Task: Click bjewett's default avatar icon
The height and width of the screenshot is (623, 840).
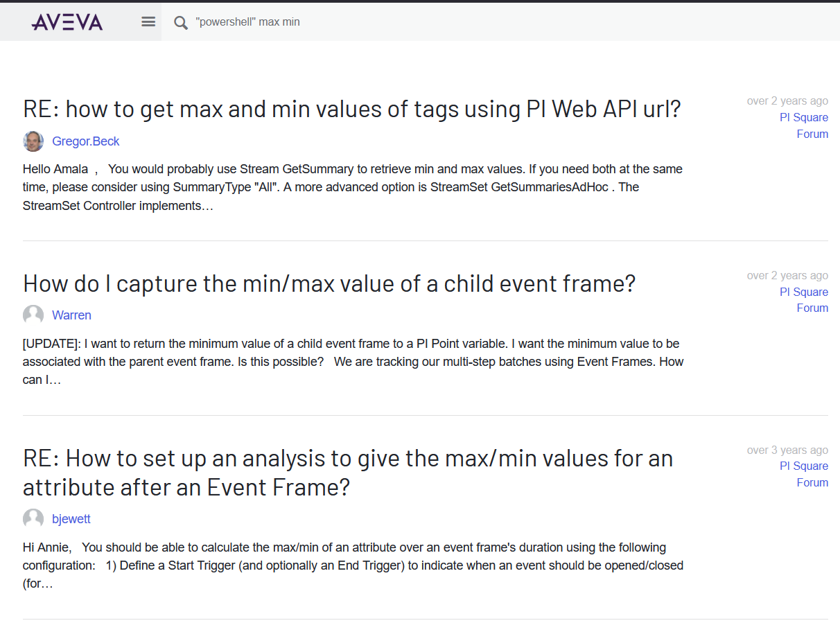Action: [33, 519]
